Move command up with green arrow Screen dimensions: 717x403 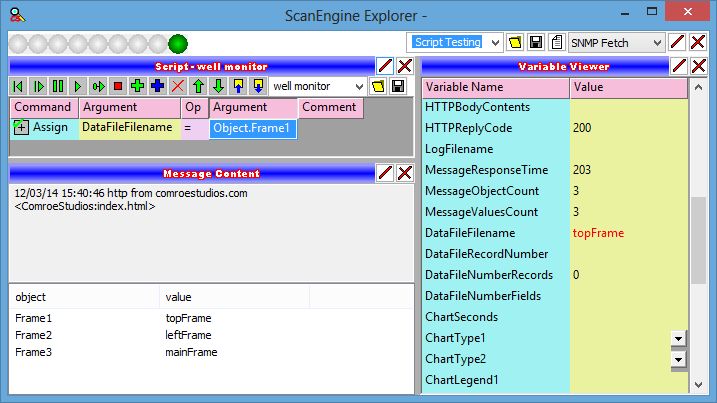198,87
